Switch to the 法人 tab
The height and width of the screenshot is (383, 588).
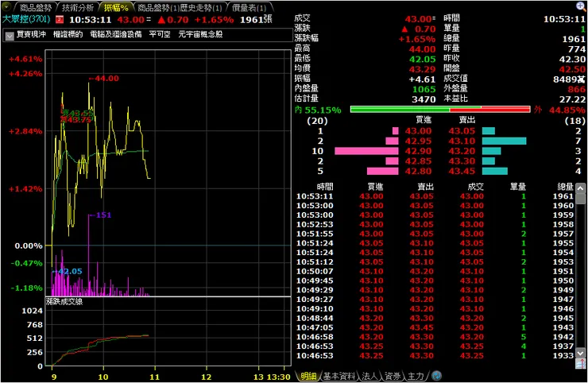click(369, 376)
